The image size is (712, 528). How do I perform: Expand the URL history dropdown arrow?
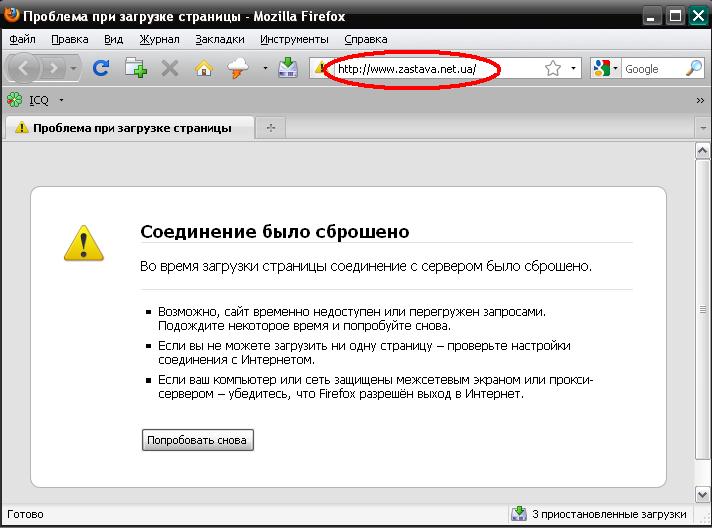point(574,68)
